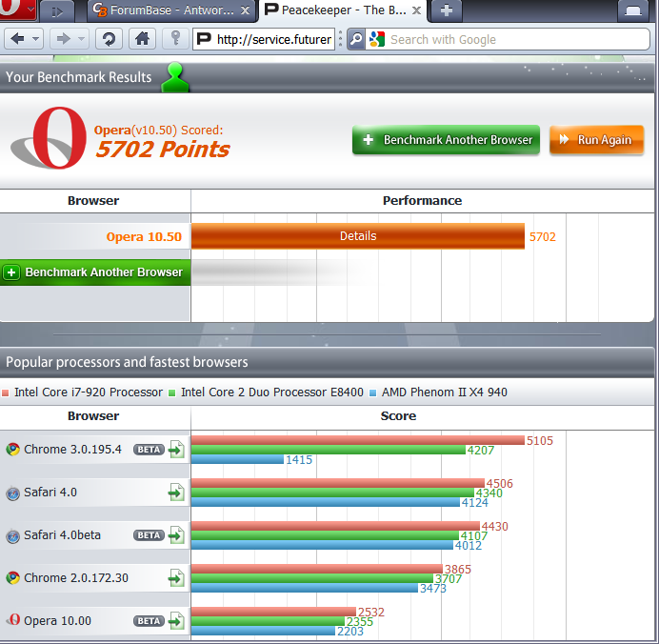
Task: Open the Opera main menu button
Action: click(x=18, y=9)
